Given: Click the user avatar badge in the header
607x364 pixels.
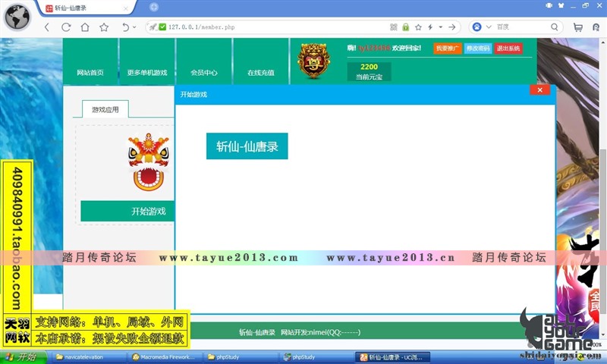Looking at the screenshot, I should coord(311,61).
